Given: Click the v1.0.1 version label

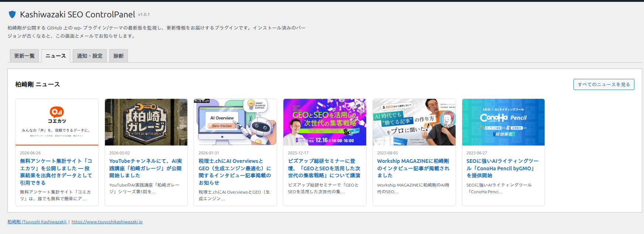Looking at the screenshot, I should point(144,15).
